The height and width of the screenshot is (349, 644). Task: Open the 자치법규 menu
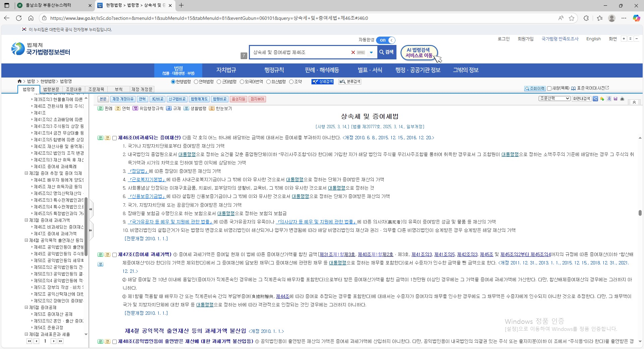point(226,70)
